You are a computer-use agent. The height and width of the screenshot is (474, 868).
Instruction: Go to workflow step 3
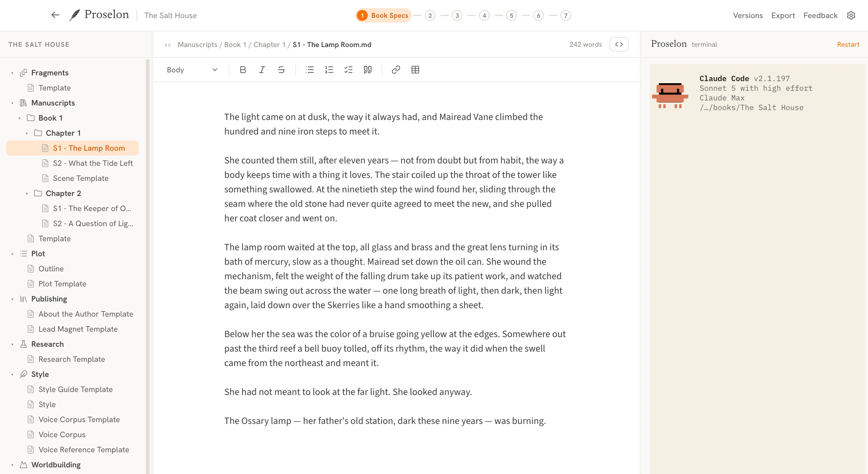(457, 15)
